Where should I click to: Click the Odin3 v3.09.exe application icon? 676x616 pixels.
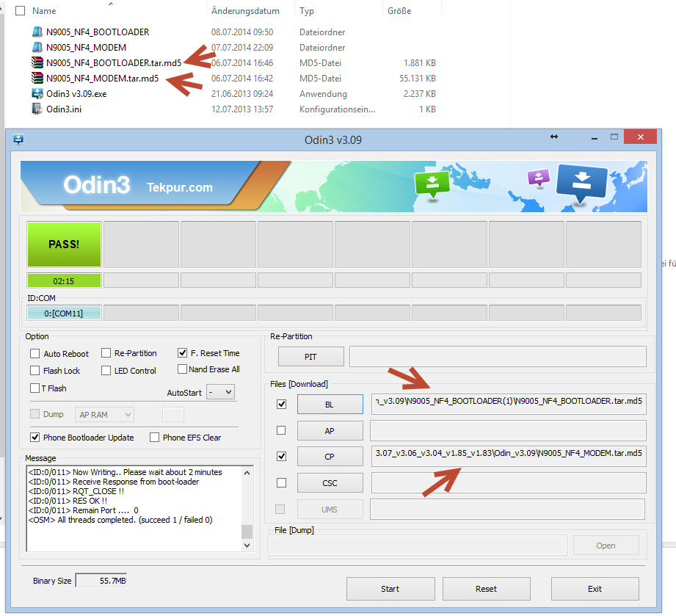[37, 93]
